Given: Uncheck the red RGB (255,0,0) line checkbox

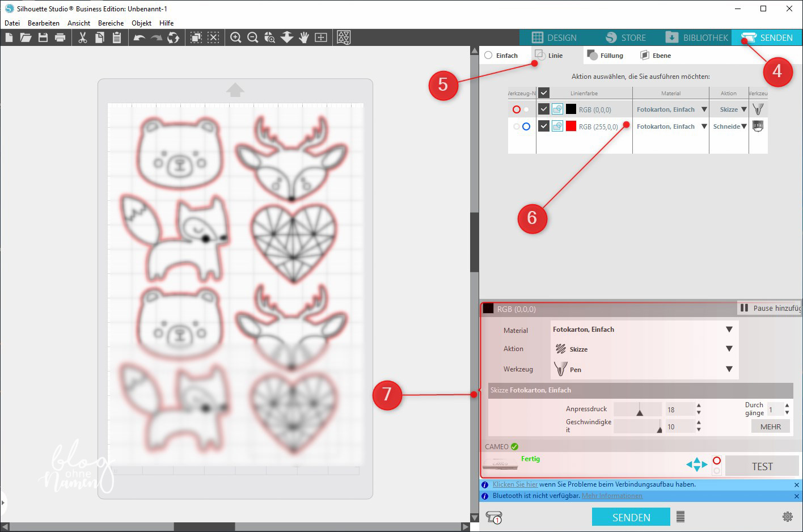Looking at the screenshot, I should (543, 126).
